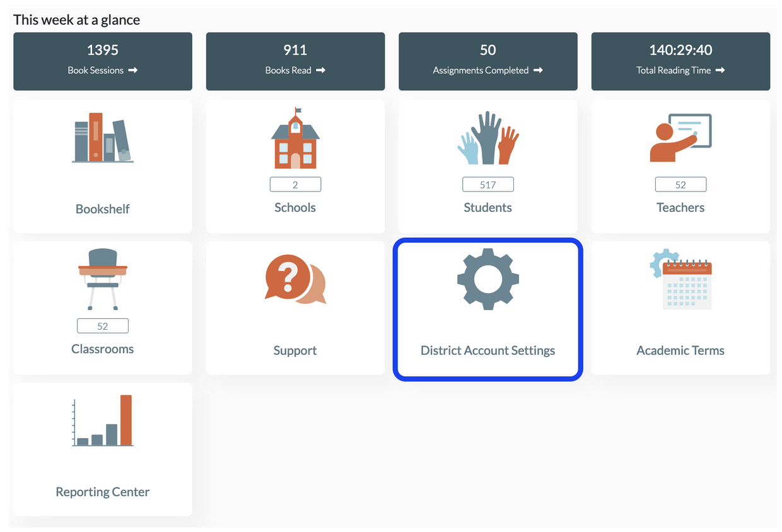The height and width of the screenshot is (532, 782).
Task: Click the 140:29:40 reading time value
Action: click(680, 50)
